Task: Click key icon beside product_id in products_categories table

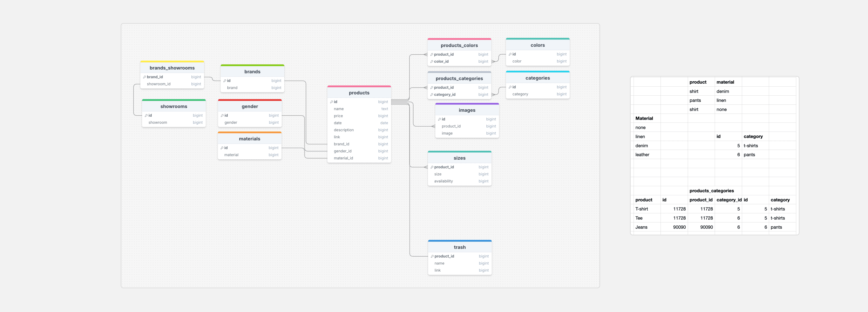Action: click(432, 87)
